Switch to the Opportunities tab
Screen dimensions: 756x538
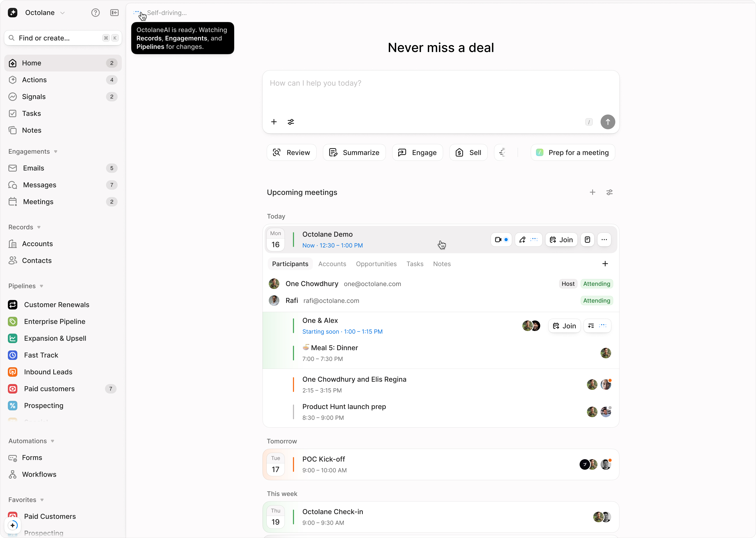pyautogui.click(x=376, y=264)
